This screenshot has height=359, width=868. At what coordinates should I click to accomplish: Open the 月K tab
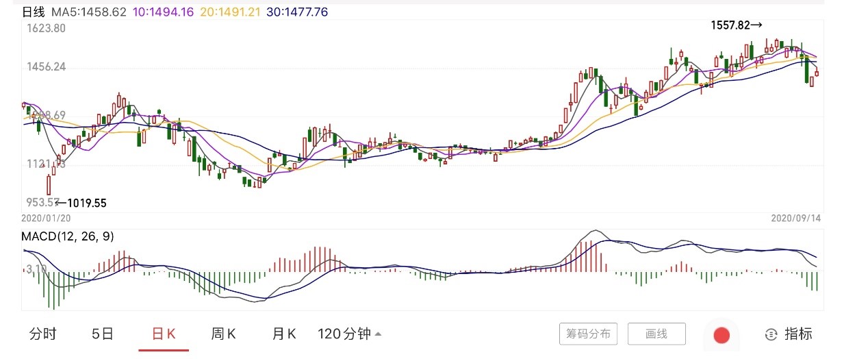(284, 334)
